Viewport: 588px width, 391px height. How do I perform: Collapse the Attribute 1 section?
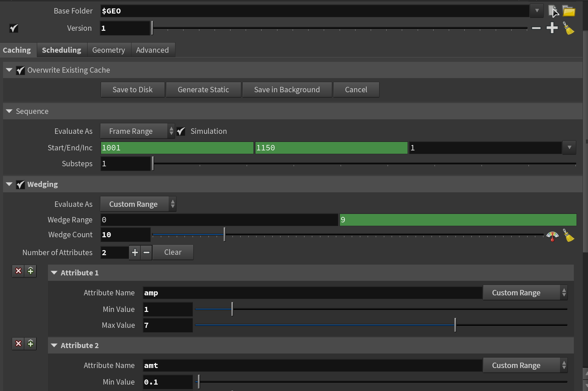pos(54,273)
